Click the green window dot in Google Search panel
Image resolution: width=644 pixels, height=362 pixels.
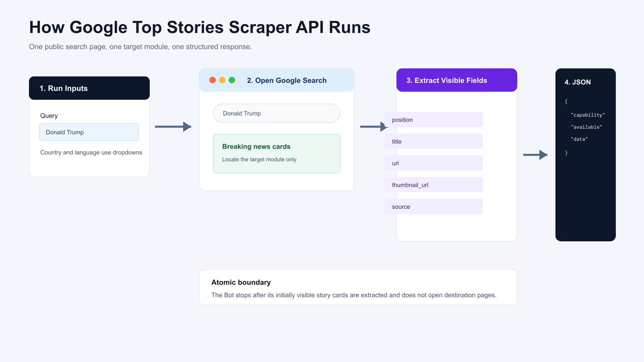(x=232, y=80)
